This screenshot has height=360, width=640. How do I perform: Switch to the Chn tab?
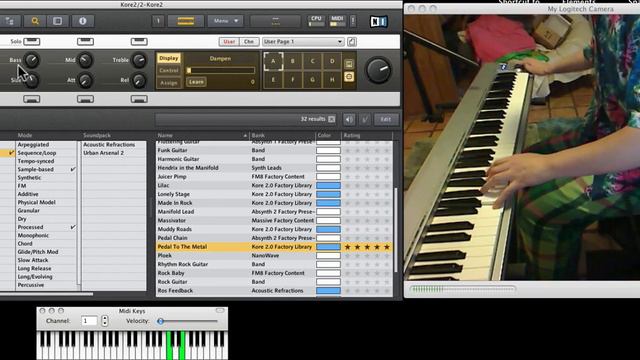point(249,42)
